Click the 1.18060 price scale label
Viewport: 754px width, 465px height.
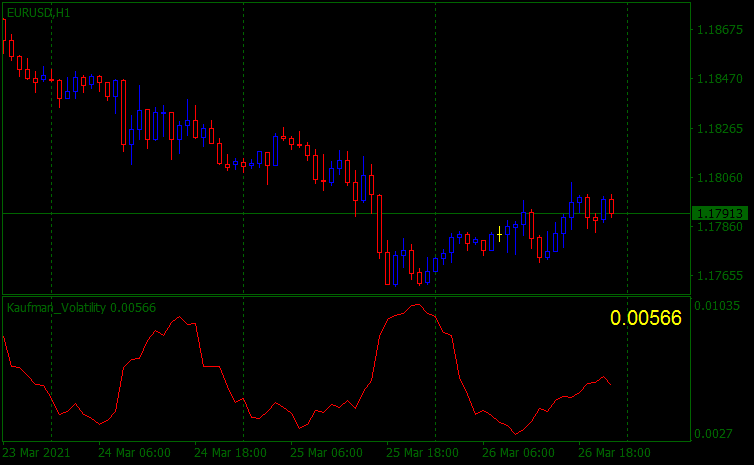720,177
